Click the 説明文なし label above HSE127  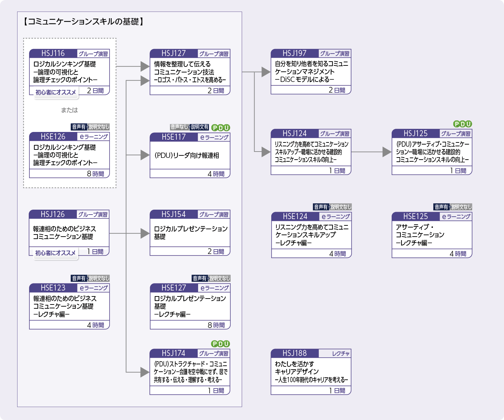pyautogui.click(x=219, y=278)
